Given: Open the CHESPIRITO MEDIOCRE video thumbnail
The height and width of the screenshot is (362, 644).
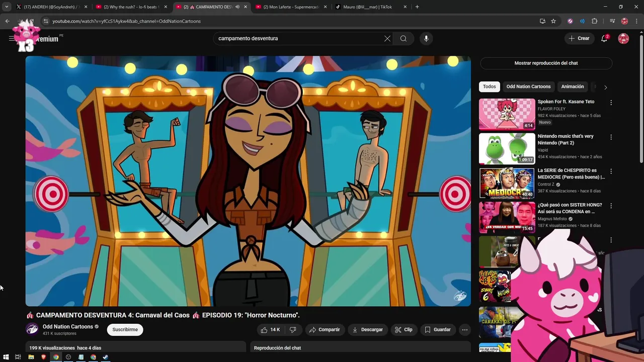Looking at the screenshot, I should [507, 183].
